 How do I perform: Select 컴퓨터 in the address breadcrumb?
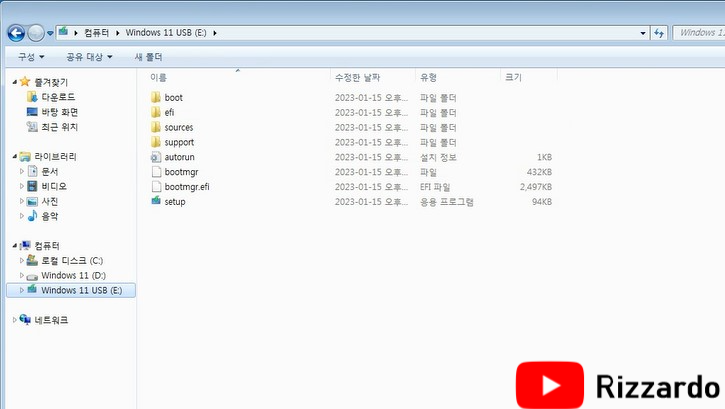click(x=96, y=32)
